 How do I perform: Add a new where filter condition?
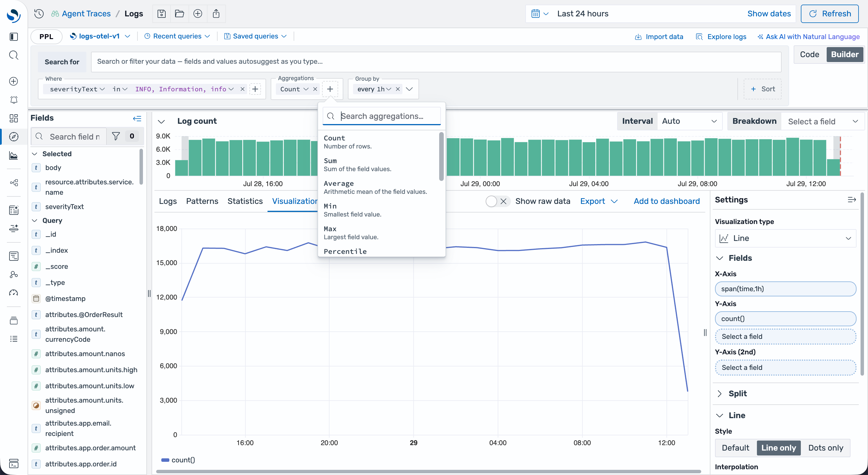click(255, 89)
